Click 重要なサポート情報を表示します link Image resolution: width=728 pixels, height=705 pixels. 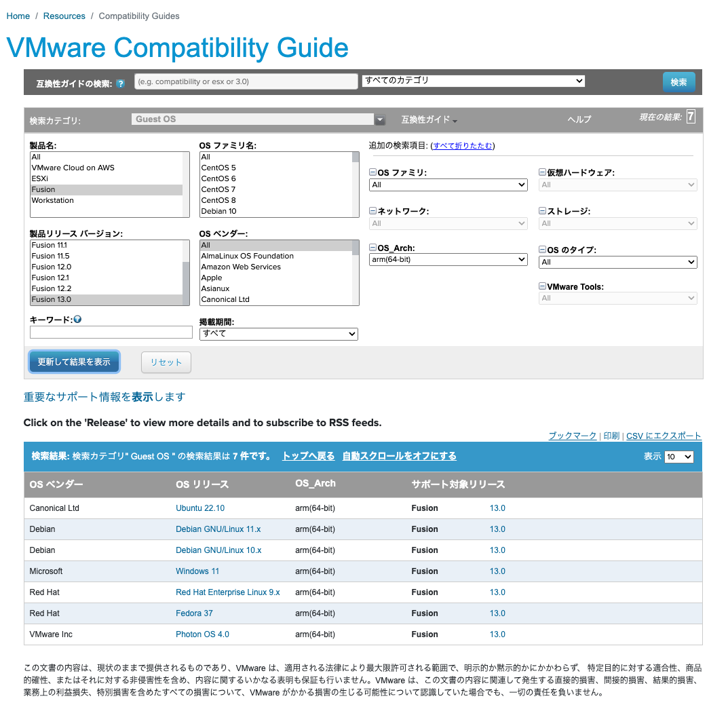coord(104,397)
